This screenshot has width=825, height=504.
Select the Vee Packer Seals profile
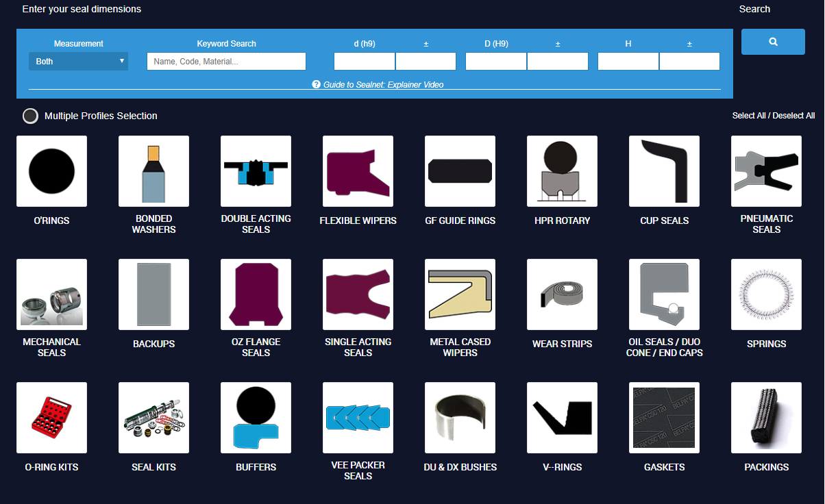(x=358, y=418)
